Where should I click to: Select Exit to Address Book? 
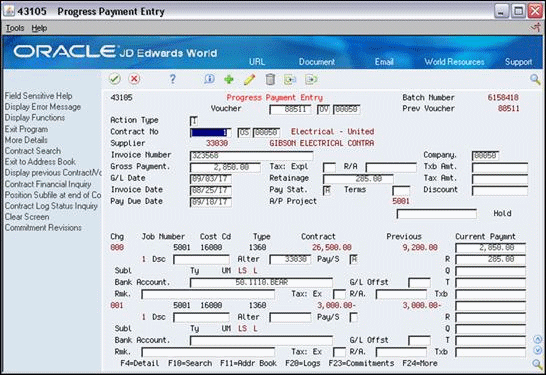[x=40, y=162]
